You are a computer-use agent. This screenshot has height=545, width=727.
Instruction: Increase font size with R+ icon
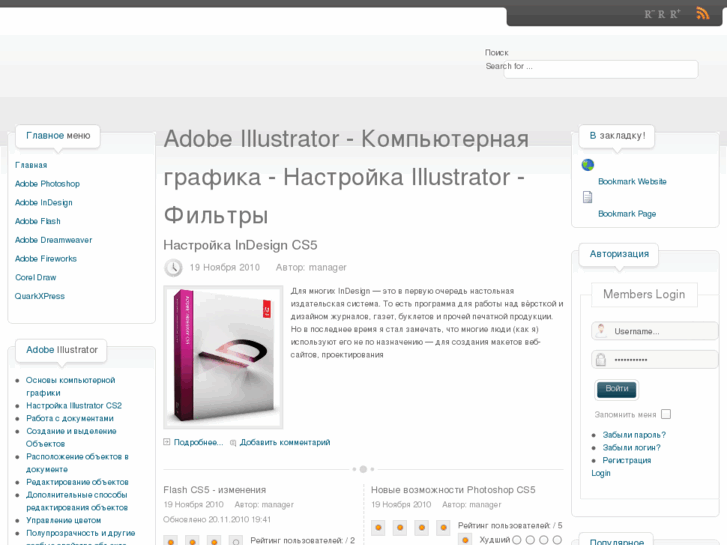(x=675, y=14)
